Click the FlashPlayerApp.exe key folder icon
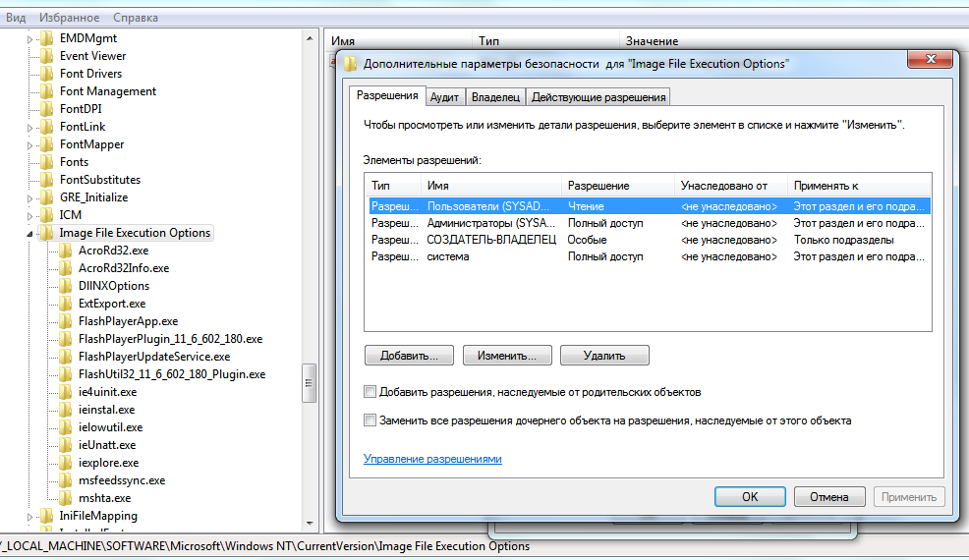Screen dimensions: 969x560 click(66, 321)
